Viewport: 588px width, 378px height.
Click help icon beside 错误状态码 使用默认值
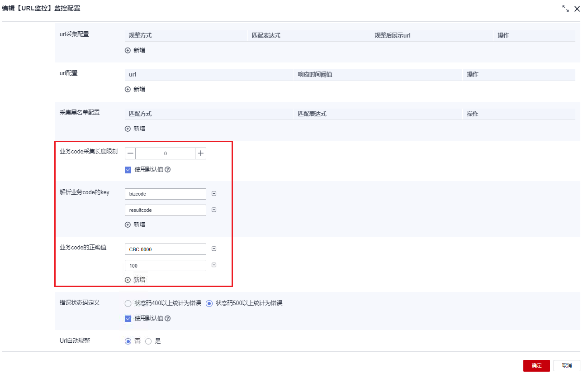pyautogui.click(x=168, y=319)
